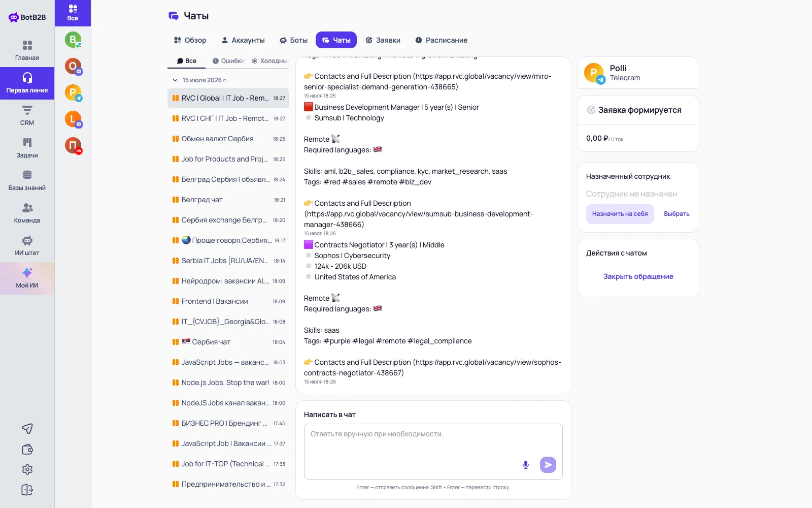Send the message with arrow button
Image resolution: width=812 pixels, height=508 pixels.
(548, 465)
